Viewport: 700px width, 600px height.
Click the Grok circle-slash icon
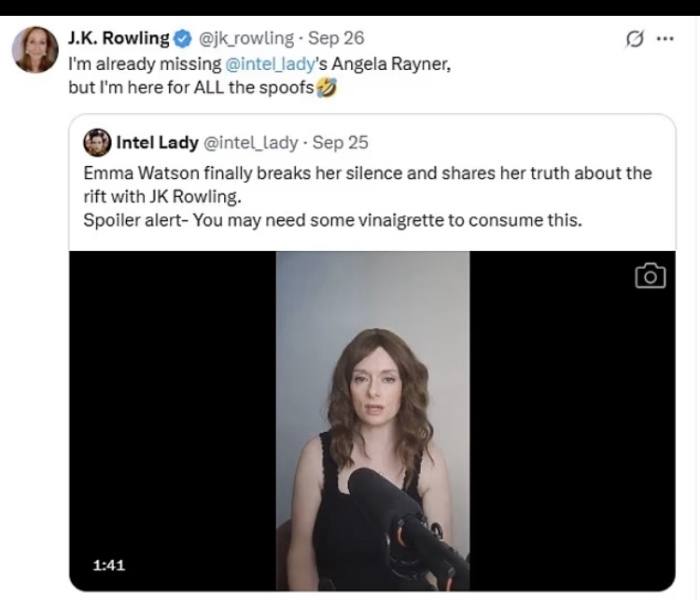632,40
